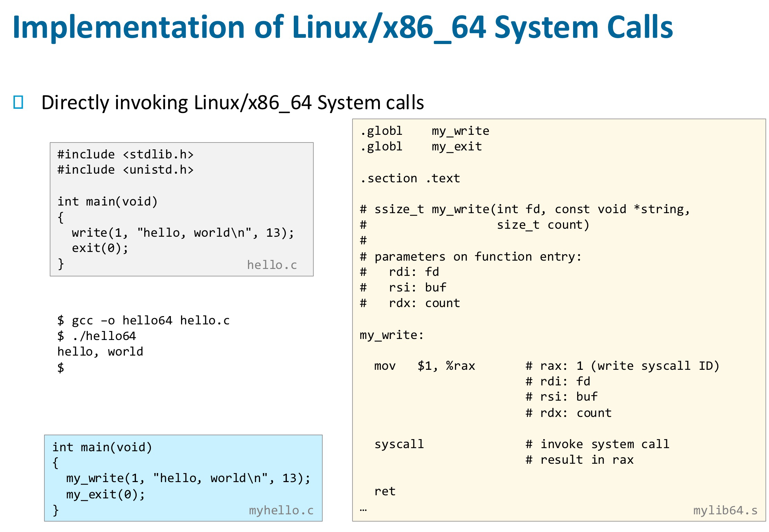The width and height of the screenshot is (769, 532).
Task: Click '# parameters on function entry:' comment
Action: pyautogui.click(x=471, y=257)
